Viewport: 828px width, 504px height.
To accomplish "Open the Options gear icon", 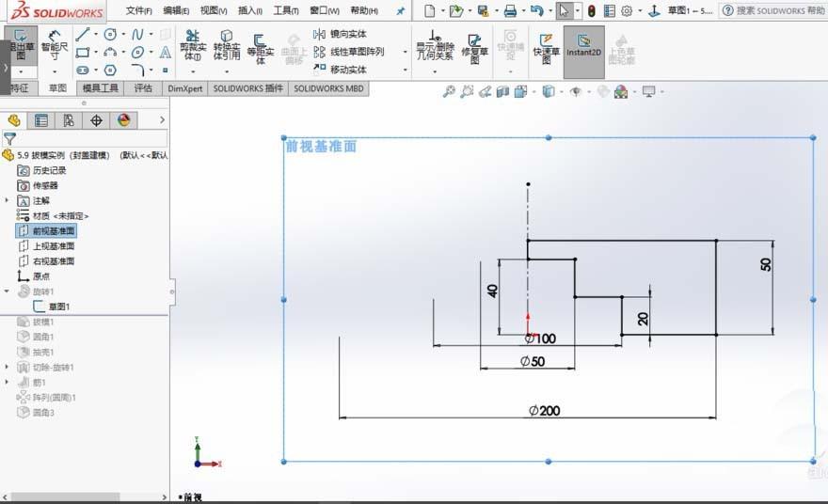I will (627, 10).
